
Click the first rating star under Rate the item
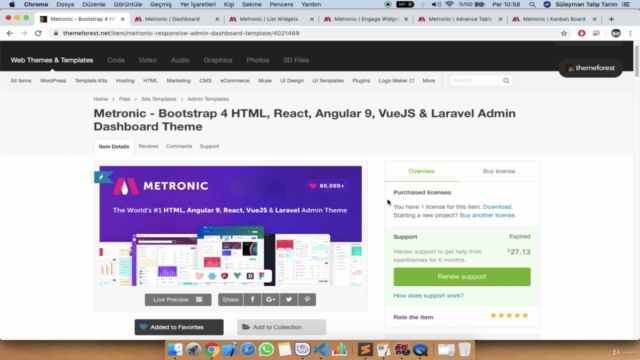coord(493,316)
